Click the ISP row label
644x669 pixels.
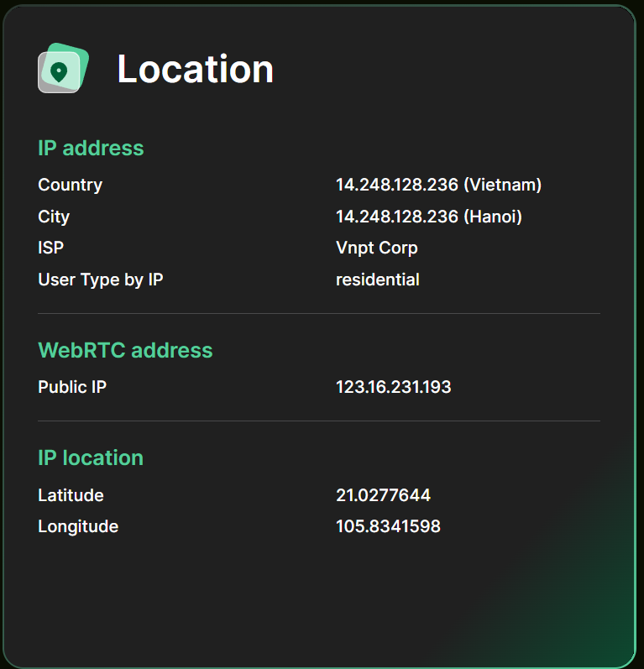click(50, 248)
